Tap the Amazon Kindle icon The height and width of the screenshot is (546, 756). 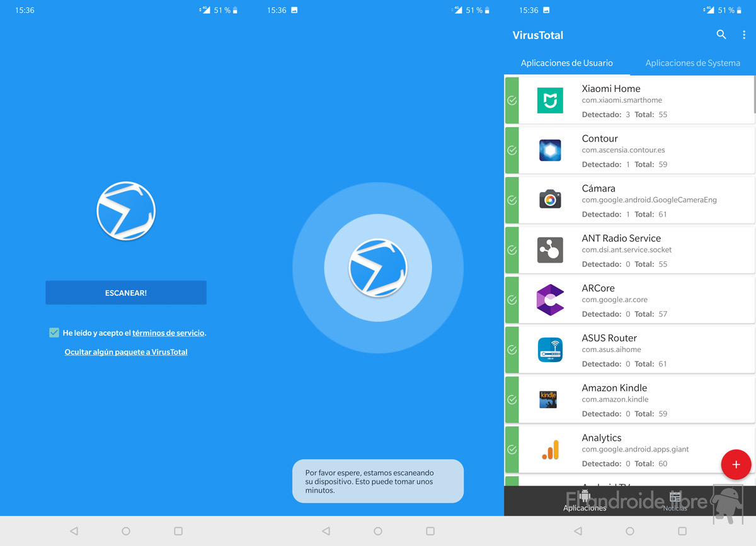pyautogui.click(x=549, y=399)
